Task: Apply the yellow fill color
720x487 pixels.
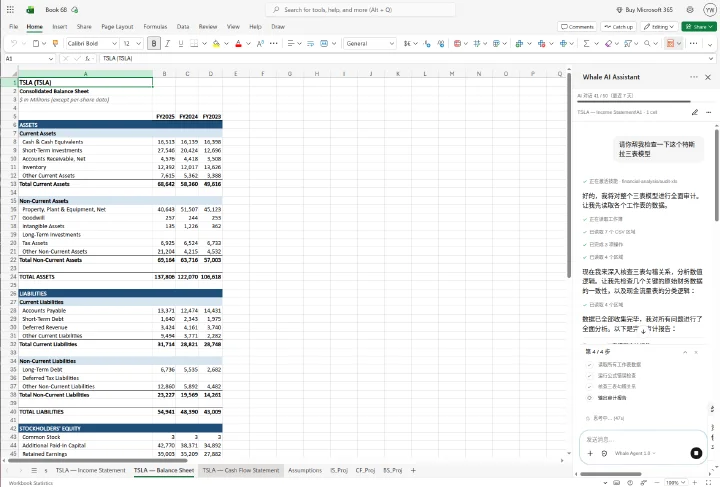Action: point(216,44)
